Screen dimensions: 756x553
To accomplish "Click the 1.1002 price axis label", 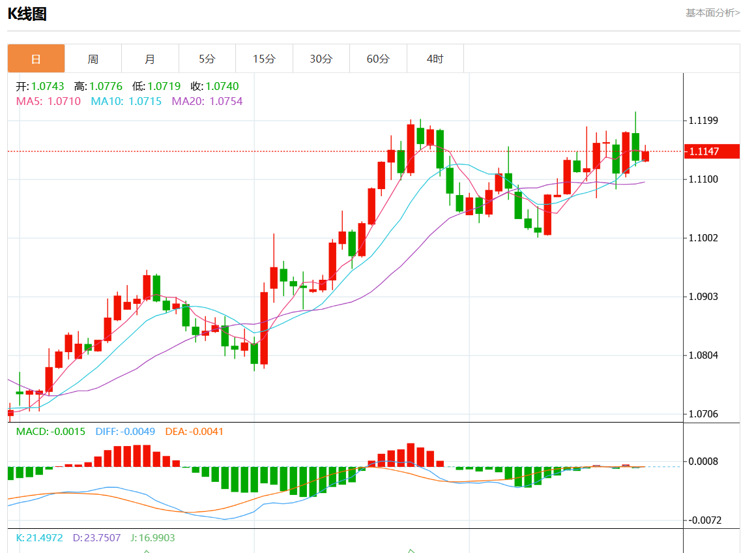I will [703, 238].
